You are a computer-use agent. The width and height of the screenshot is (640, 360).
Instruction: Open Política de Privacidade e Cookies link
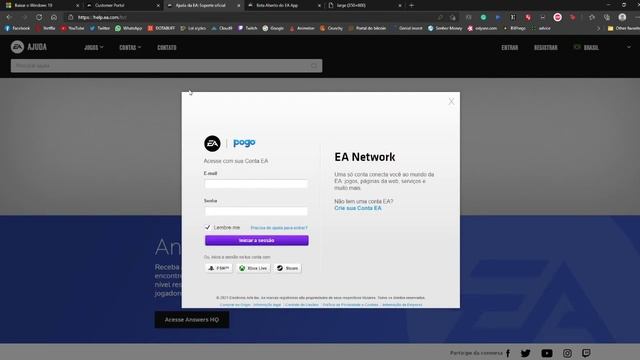pos(351,304)
